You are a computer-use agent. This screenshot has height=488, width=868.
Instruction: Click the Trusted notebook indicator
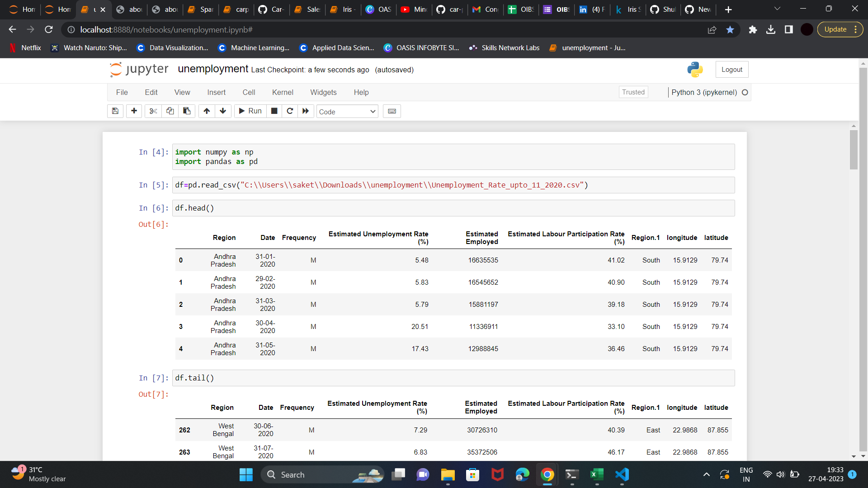[633, 92]
